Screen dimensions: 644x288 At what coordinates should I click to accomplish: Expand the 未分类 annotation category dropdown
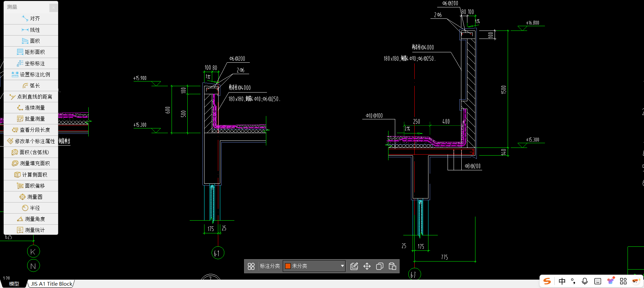click(x=342, y=266)
